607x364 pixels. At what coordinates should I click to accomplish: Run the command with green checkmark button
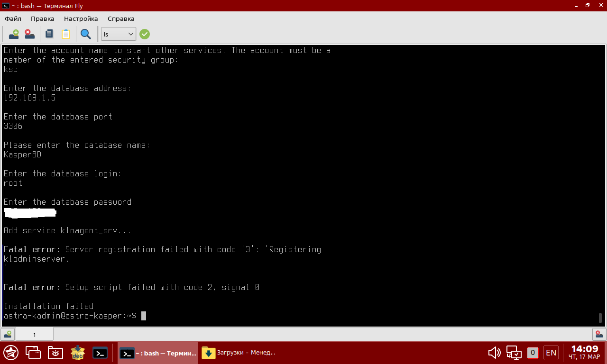pyautogui.click(x=145, y=34)
